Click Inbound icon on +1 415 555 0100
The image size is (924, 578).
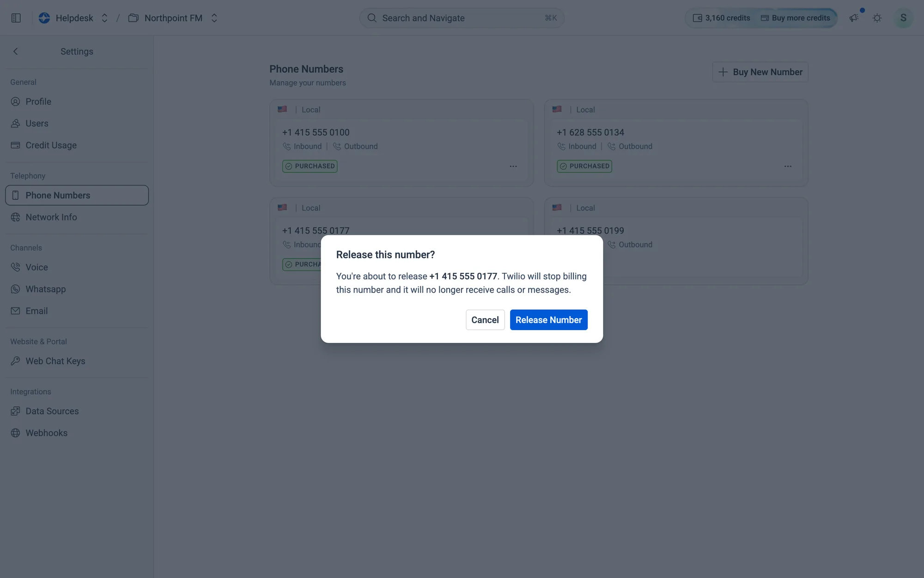tap(286, 147)
